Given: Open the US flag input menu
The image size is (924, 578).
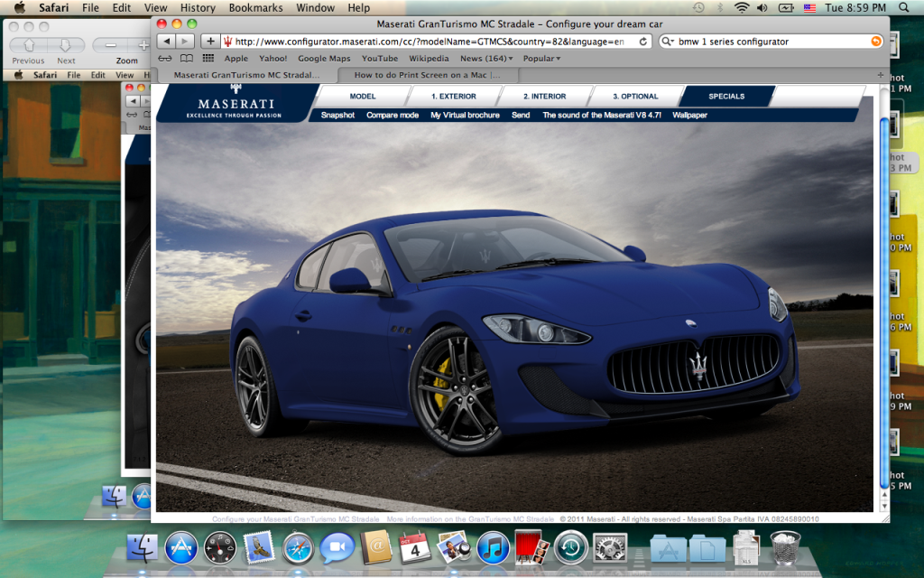Looking at the screenshot, I should tap(809, 7).
